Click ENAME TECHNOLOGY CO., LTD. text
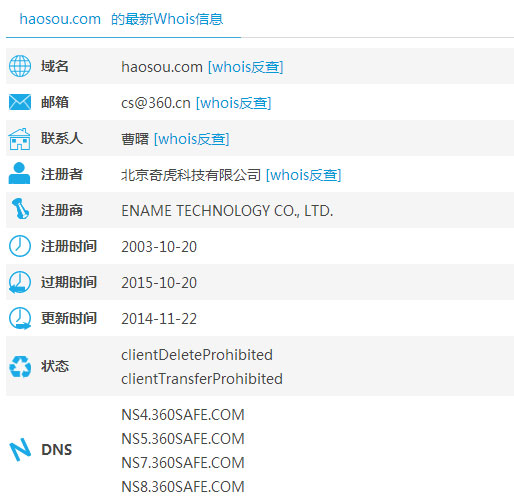Viewport: 514px width, 499px height. click(227, 211)
